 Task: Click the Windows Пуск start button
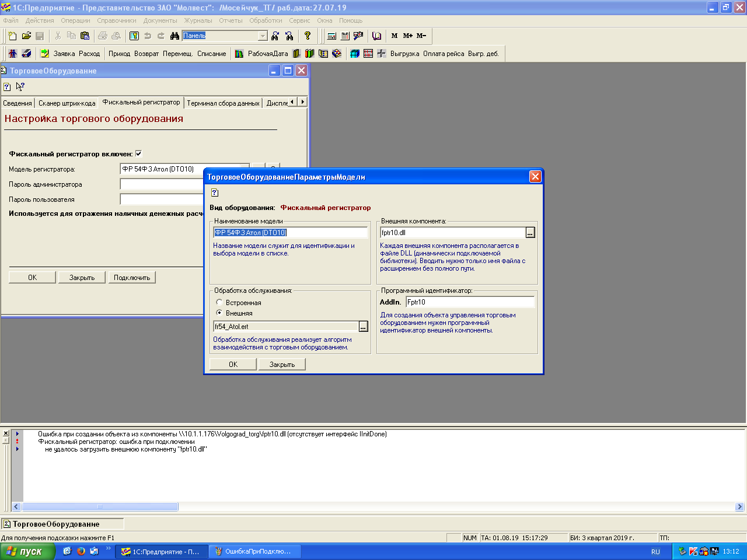coord(27,551)
